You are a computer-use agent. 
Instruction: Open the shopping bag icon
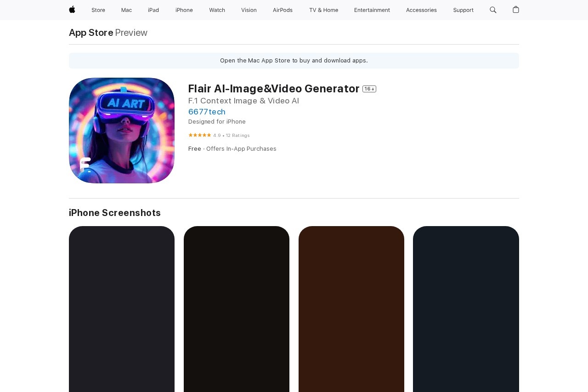(516, 10)
